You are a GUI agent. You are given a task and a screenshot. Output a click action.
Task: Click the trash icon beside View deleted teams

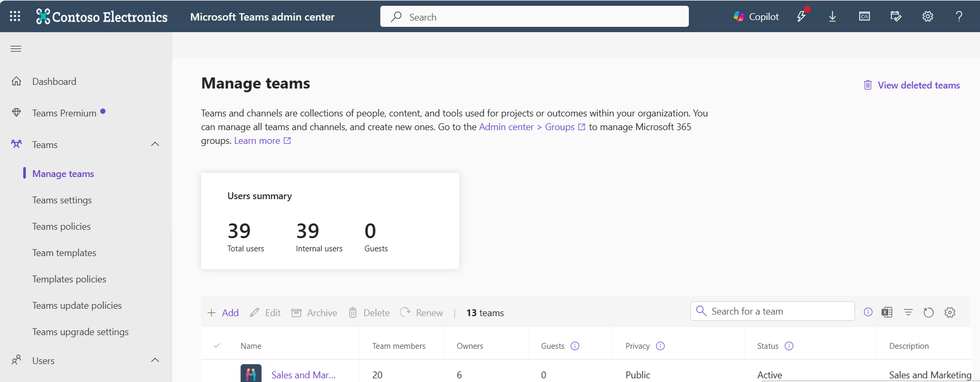pyautogui.click(x=868, y=85)
